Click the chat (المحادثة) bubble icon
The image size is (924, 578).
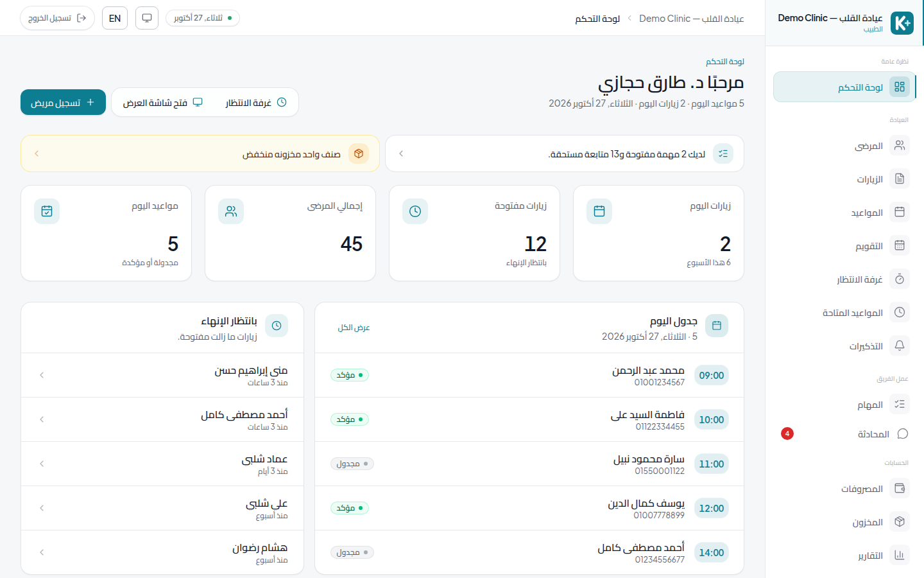click(902, 433)
